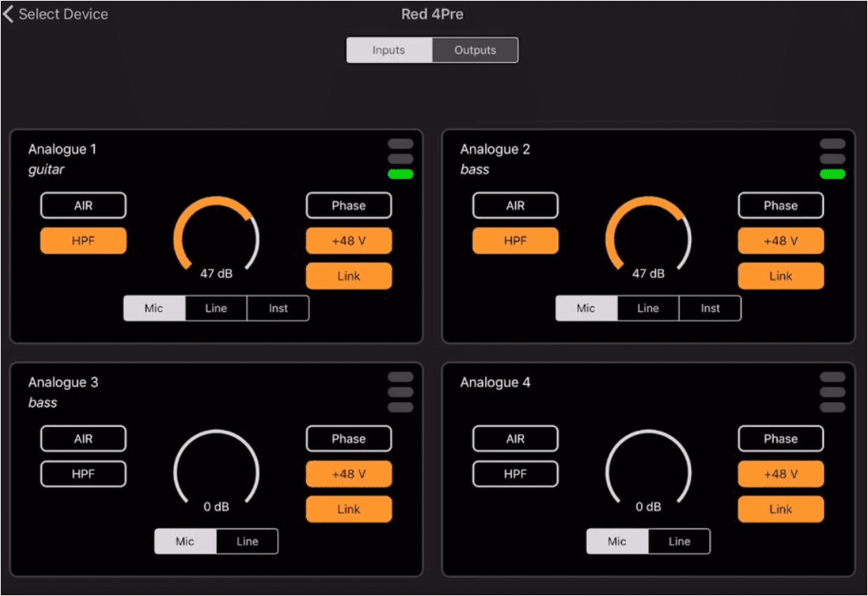Turn off +48 V on Analogue 2
Viewport: 868px width, 596px height.
(781, 241)
